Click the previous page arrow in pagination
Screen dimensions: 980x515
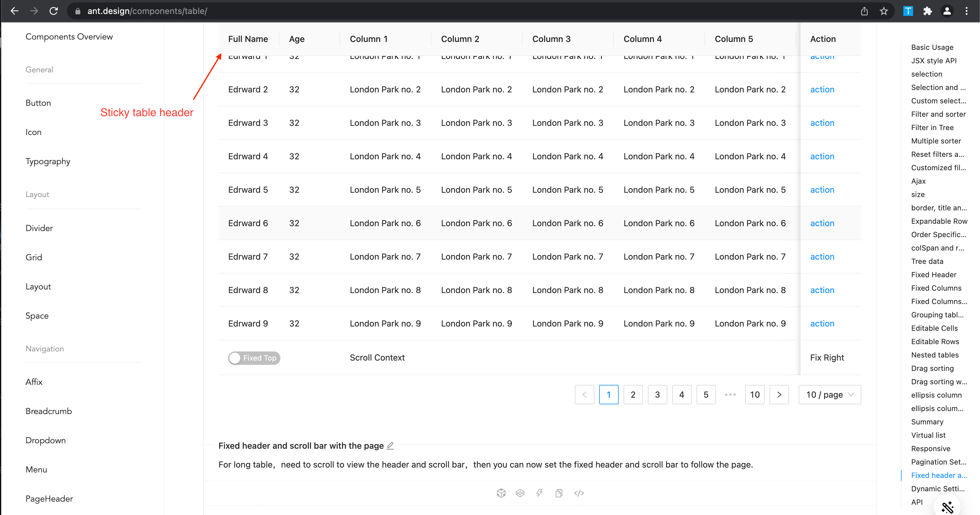(584, 394)
